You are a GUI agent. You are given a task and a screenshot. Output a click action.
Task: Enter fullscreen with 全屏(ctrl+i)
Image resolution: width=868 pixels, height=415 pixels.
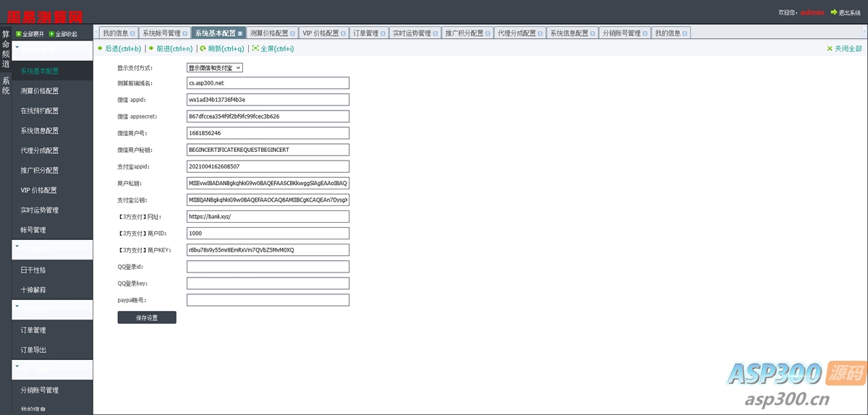[x=273, y=48]
